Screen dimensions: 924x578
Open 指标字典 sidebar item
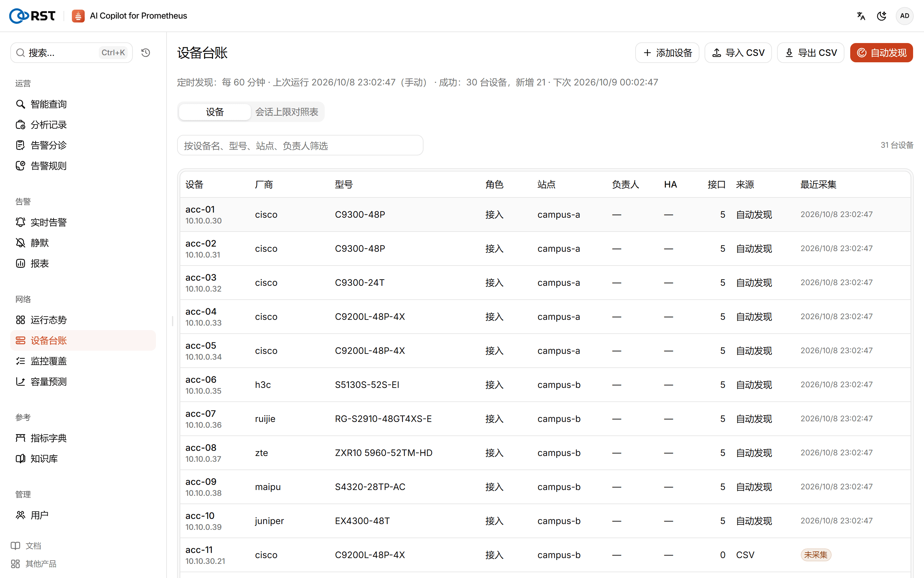pyautogui.click(x=83, y=438)
